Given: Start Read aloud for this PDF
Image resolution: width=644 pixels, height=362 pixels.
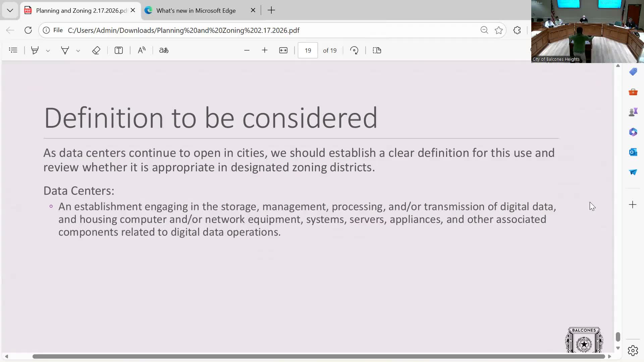Looking at the screenshot, I should coord(142,50).
